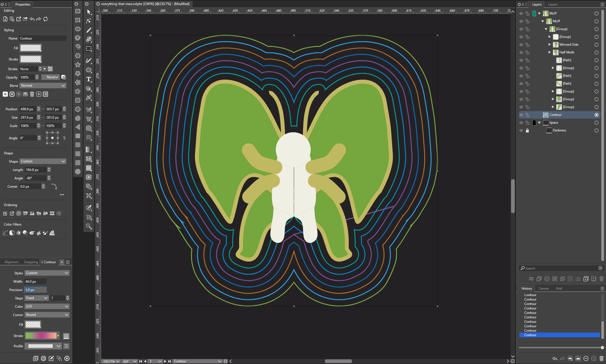Select the Star shape tool

click(78, 65)
